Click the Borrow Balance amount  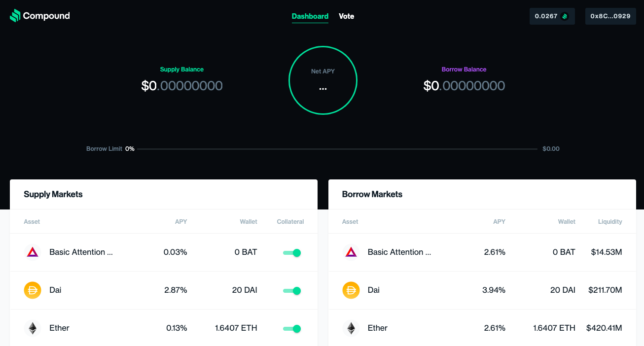[464, 86]
